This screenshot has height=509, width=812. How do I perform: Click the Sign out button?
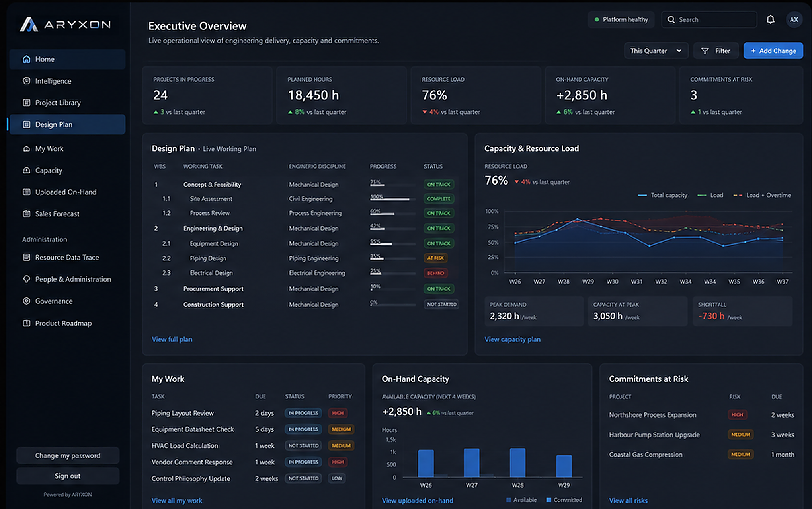tap(68, 476)
